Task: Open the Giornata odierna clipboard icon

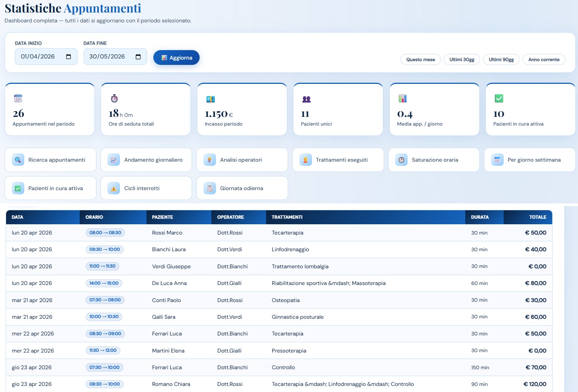Action: tap(209, 188)
